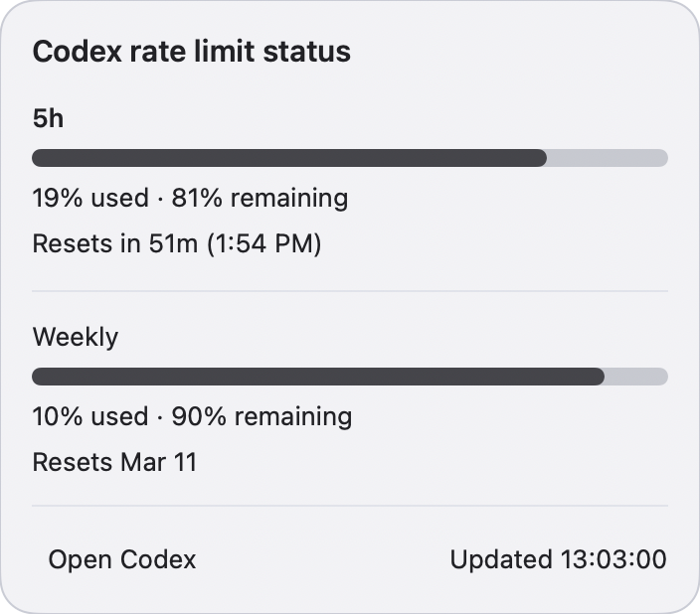Click the light unfilled end of the Weekly bar
700x614 pixels.
click(636, 377)
